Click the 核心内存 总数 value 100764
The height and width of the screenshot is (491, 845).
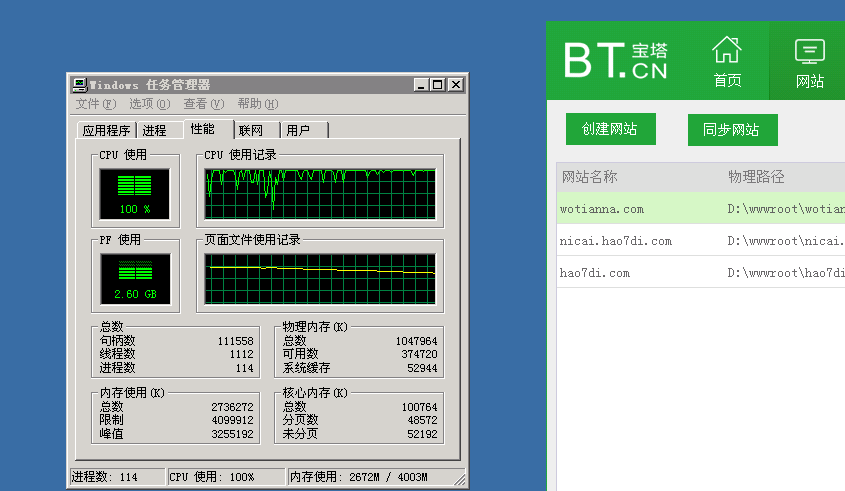click(419, 407)
